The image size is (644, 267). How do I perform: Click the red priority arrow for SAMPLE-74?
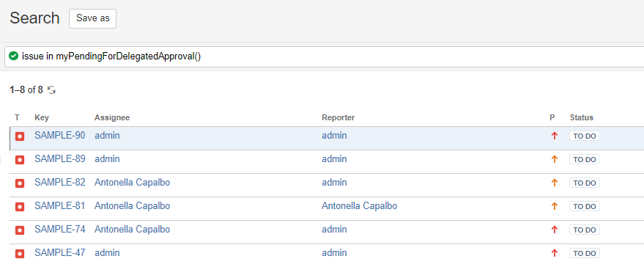click(x=555, y=230)
